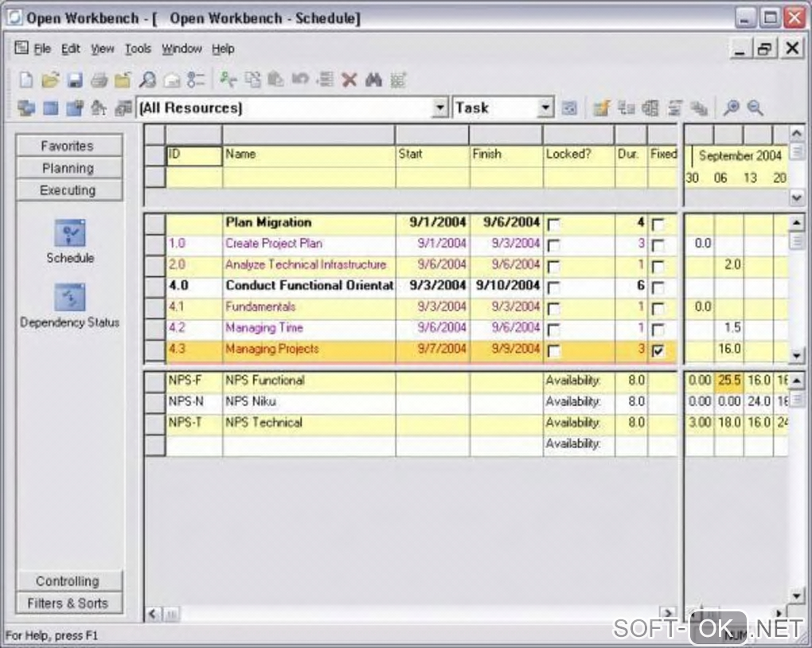Click the Controlling sidebar button
The height and width of the screenshot is (648, 812).
69,581
